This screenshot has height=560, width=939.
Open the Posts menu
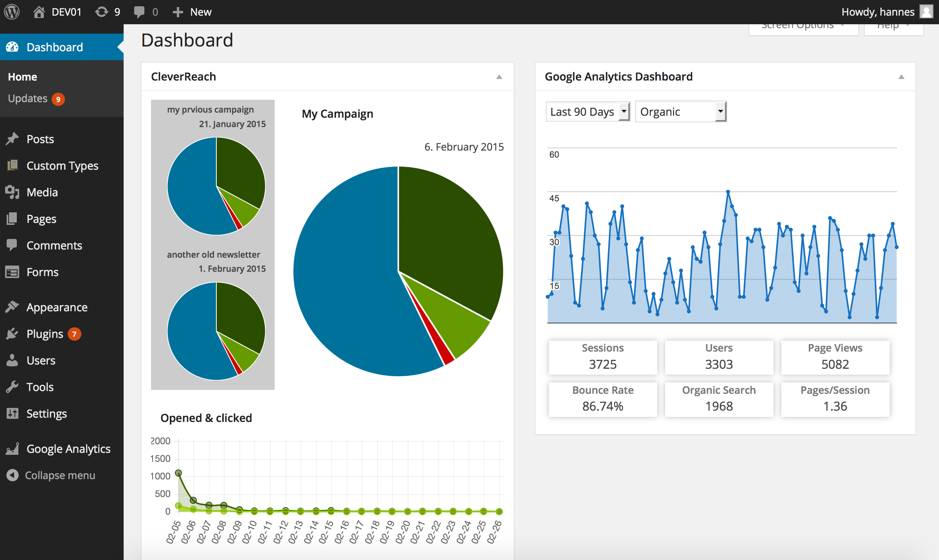tap(62, 139)
